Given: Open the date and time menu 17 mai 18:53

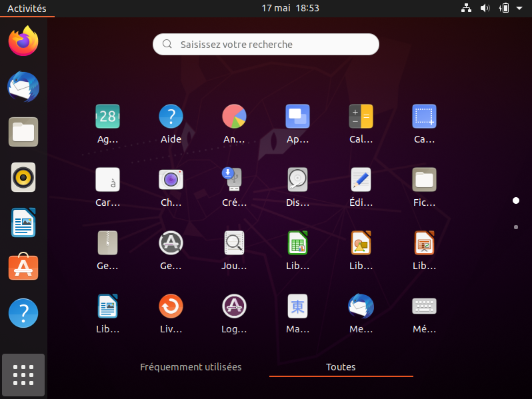Looking at the screenshot, I should (291, 8).
